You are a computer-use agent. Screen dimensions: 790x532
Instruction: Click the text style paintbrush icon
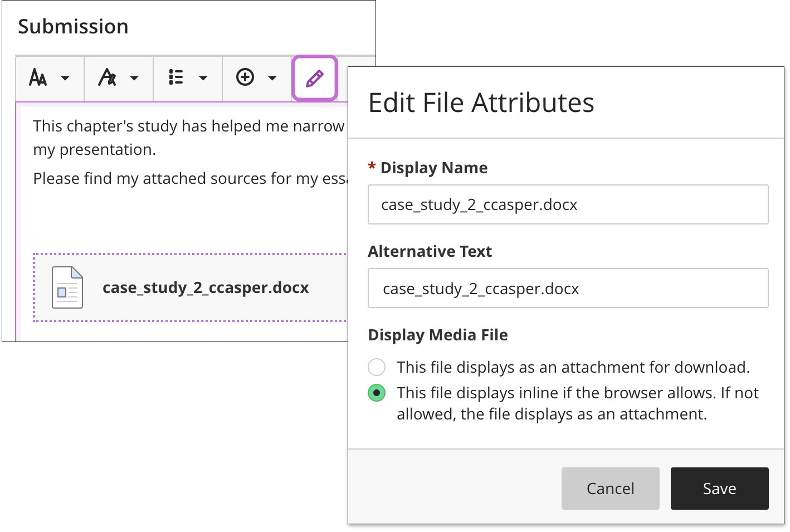[107, 77]
